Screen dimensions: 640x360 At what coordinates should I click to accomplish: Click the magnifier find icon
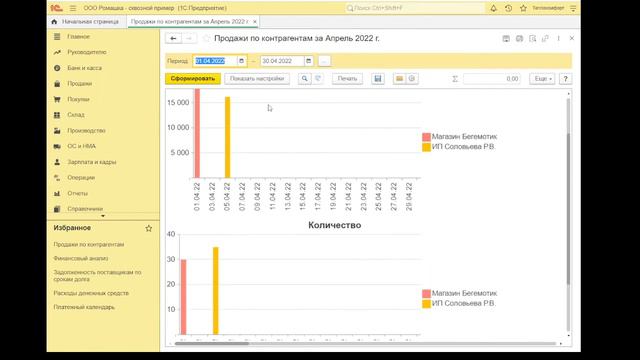(304, 78)
